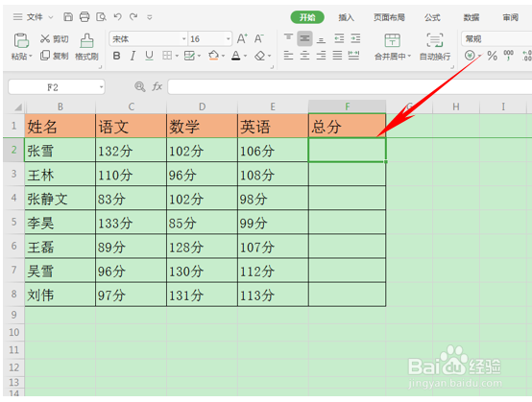Toggle underline formatting
This screenshot has width=532, height=402.
tap(149, 56)
